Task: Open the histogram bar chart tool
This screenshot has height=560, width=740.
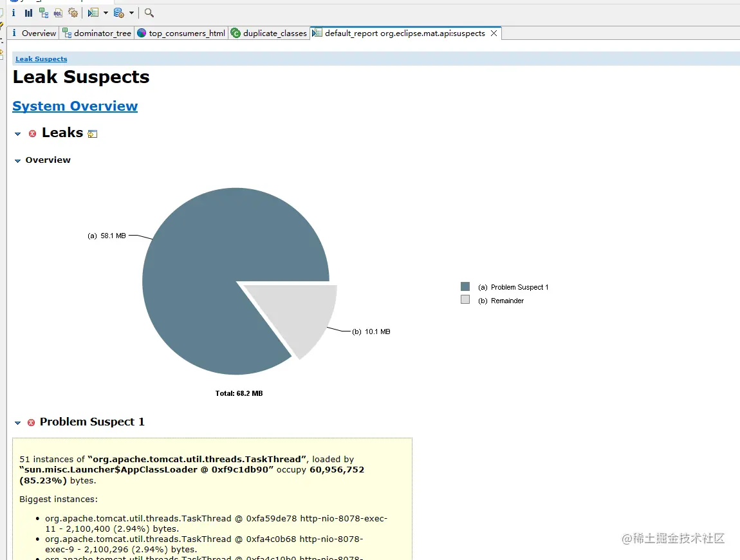Action: pyautogui.click(x=29, y=13)
